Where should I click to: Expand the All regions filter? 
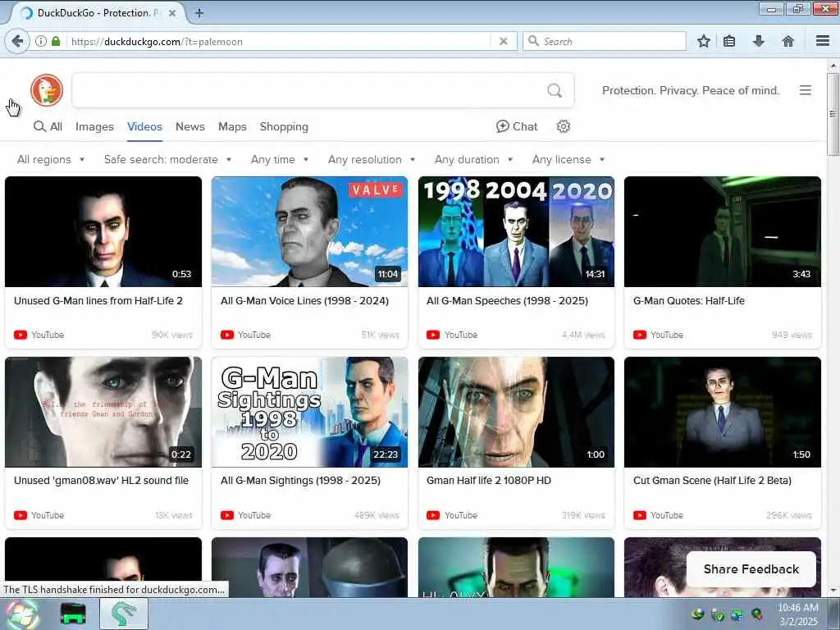point(51,160)
